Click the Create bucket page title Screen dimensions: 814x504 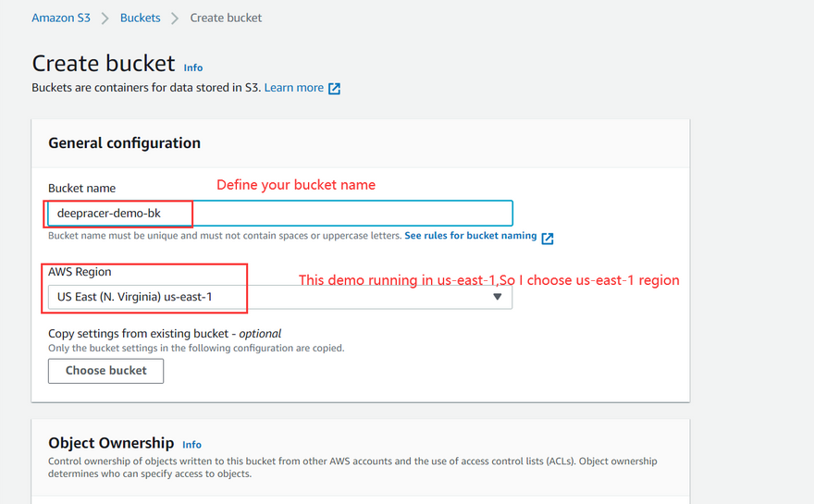click(104, 63)
